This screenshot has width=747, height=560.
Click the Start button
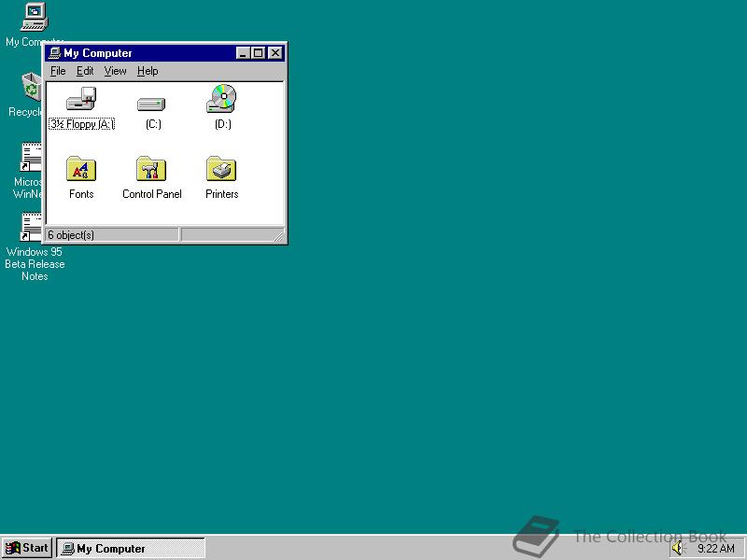point(27,548)
